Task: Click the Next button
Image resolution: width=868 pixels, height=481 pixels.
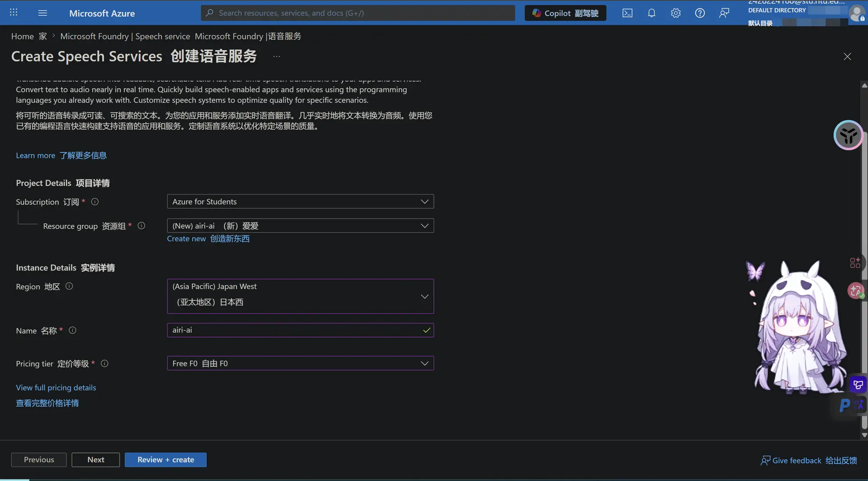Action: [96, 460]
